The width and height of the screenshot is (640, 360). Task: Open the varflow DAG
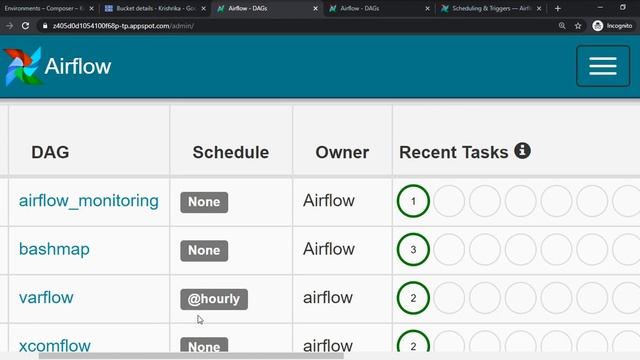[x=46, y=298]
